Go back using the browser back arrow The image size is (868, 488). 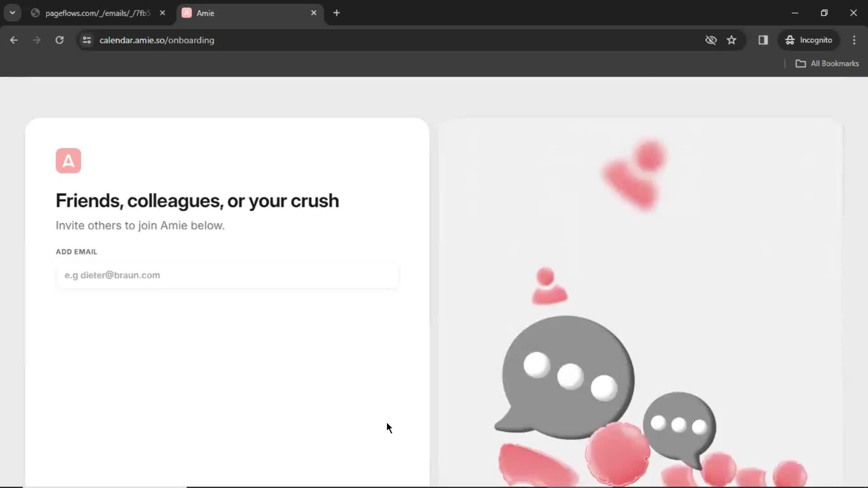coord(14,40)
